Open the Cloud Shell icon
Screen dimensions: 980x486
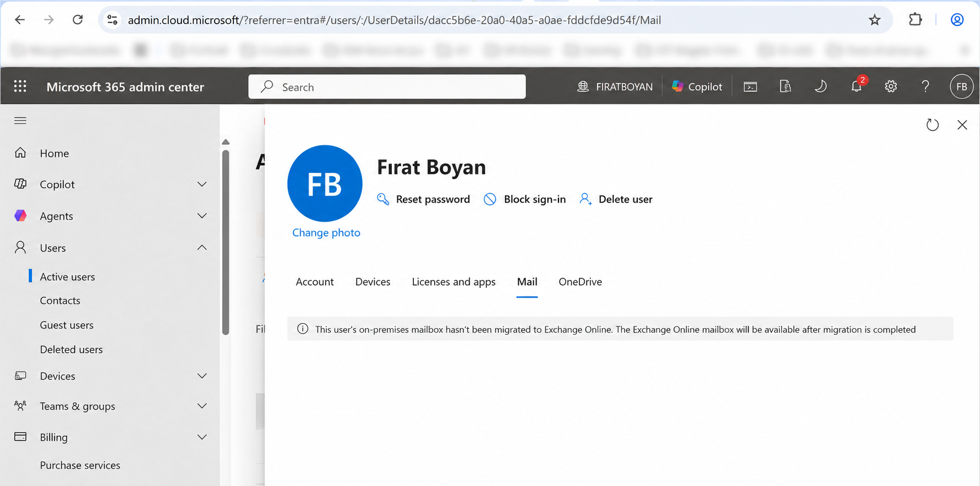pyautogui.click(x=751, y=86)
